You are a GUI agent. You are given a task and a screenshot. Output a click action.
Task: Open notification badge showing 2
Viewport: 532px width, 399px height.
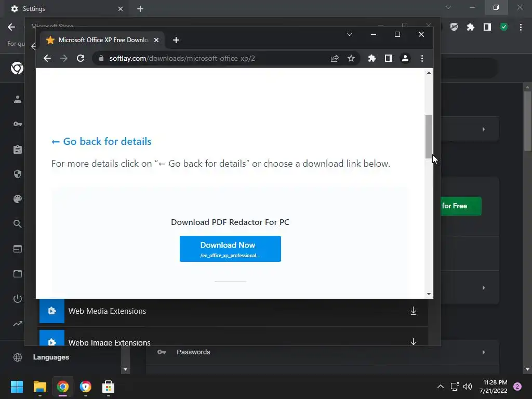[x=517, y=387]
